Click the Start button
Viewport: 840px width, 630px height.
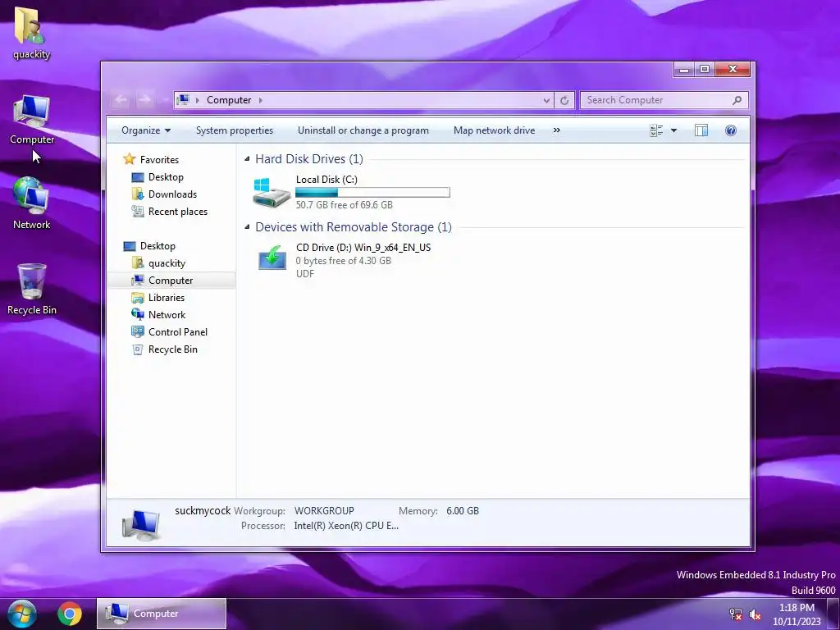pos(21,614)
